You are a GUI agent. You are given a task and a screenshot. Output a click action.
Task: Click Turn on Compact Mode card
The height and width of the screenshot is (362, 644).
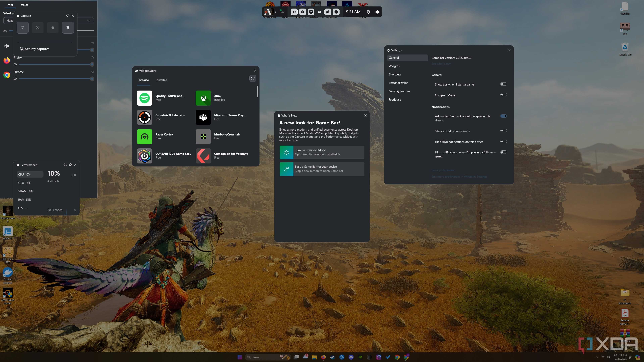tap(322, 152)
